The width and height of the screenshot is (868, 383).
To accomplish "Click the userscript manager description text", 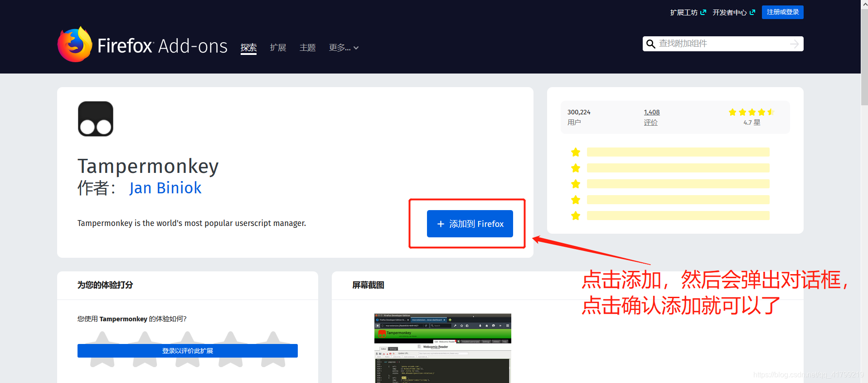I will pos(192,223).
